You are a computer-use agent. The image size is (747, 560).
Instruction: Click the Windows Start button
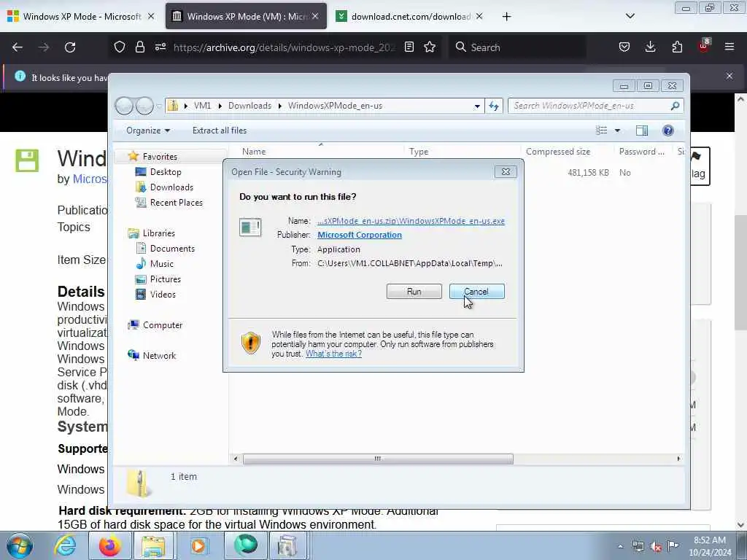click(20, 545)
